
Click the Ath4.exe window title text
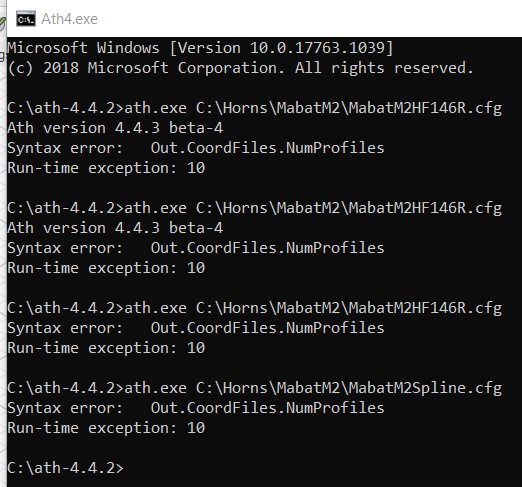[x=69, y=19]
